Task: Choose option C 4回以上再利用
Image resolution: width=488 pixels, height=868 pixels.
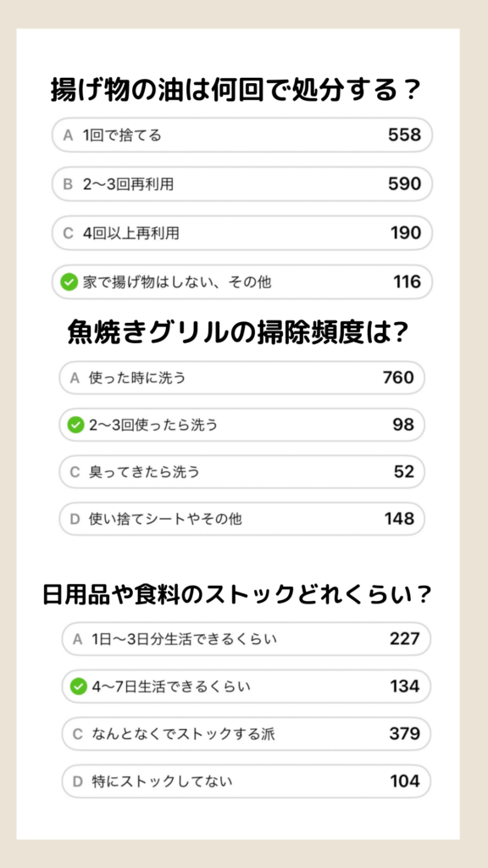Action: coord(241,233)
